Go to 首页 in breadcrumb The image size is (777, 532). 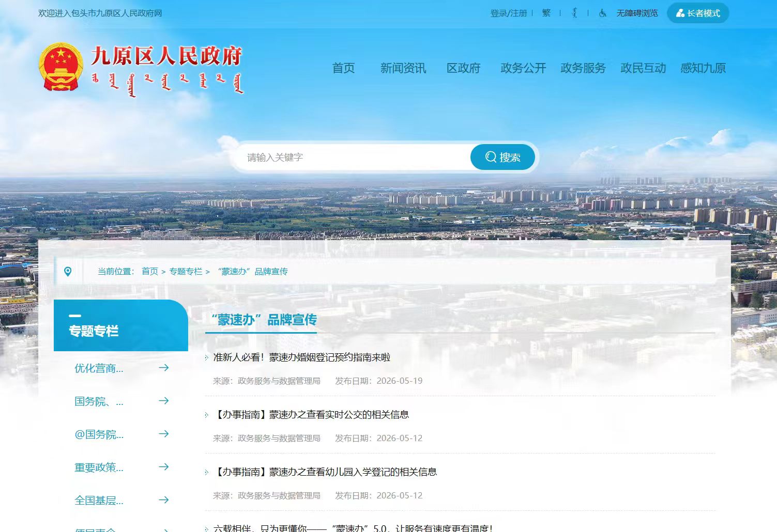(x=150, y=272)
